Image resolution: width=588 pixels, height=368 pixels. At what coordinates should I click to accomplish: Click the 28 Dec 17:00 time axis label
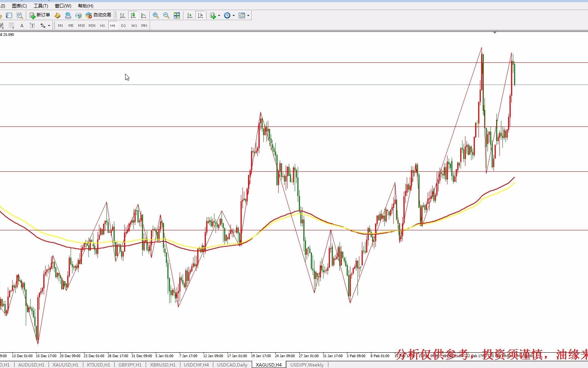[118, 356]
